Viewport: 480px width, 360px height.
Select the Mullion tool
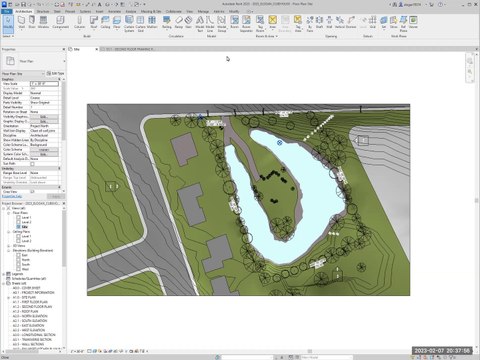tap(152, 22)
